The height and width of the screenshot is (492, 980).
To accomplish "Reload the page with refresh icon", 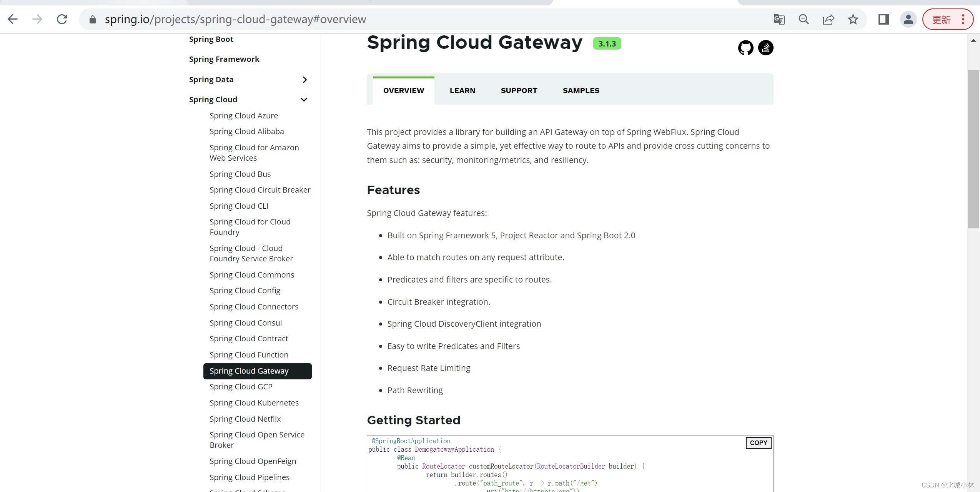I will pos(62,19).
